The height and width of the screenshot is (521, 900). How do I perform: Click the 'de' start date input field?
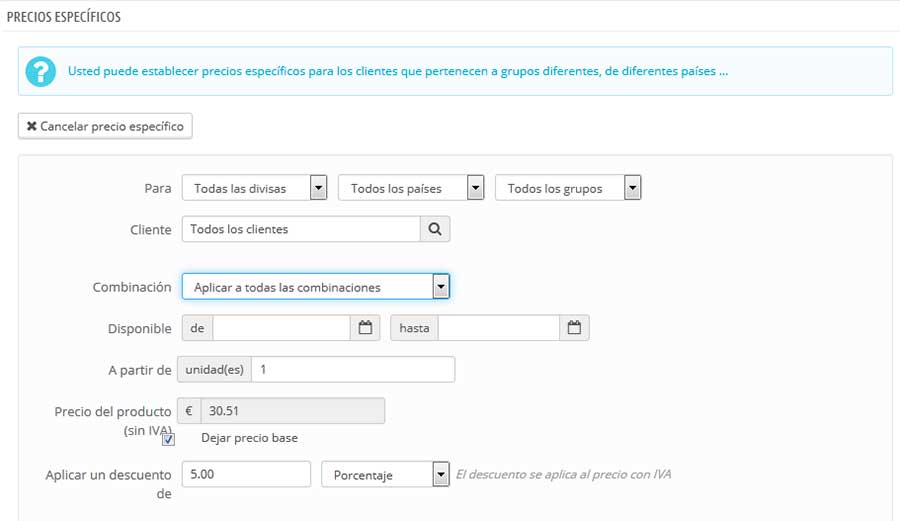[281, 328]
